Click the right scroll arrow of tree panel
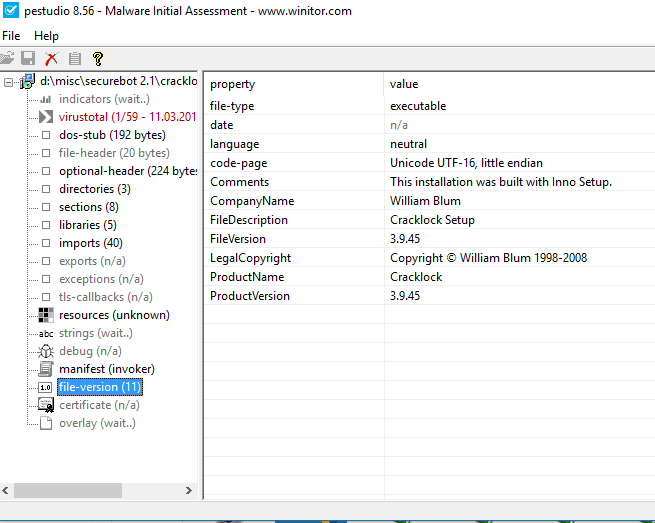 tap(191, 491)
